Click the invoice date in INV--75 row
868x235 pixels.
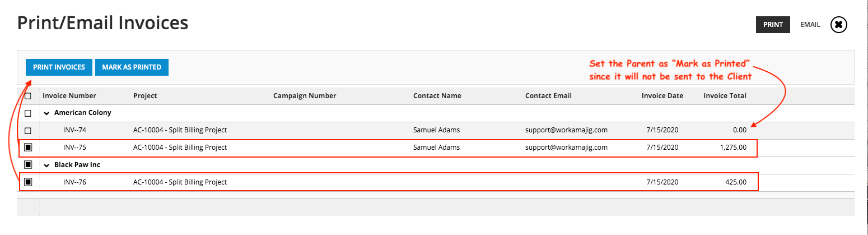[662, 148]
